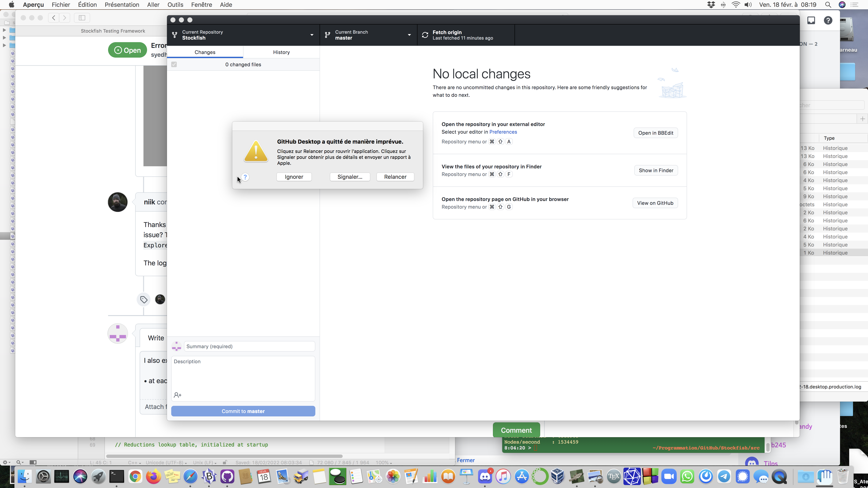Screen dimensions: 868x488
Task: Open Discord from the Dock
Action: click(x=485, y=476)
